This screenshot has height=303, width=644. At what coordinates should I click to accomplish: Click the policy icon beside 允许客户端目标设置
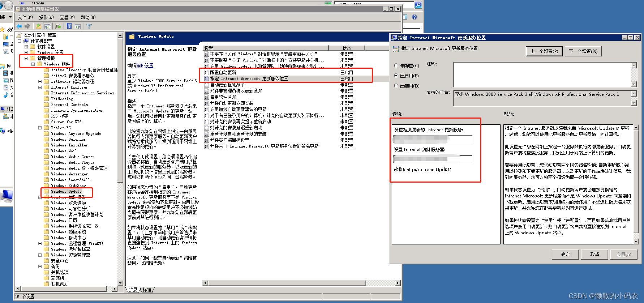[x=207, y=140]
